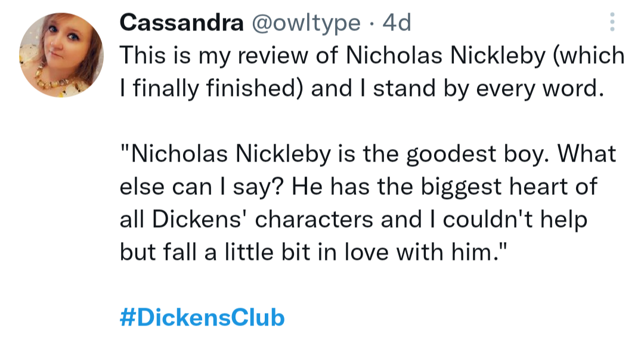644x341 pixels.
Task: Open the three-dot more options menu
Action: tap(611, 23)
